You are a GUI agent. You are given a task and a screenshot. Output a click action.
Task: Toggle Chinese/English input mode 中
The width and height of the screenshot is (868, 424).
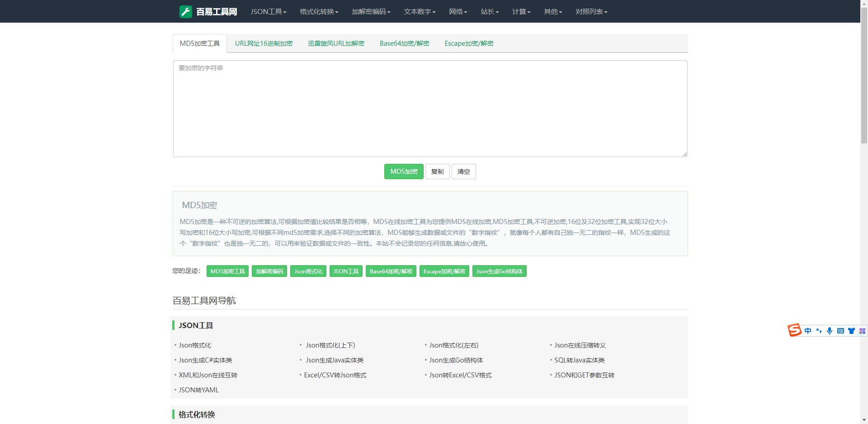808,331
